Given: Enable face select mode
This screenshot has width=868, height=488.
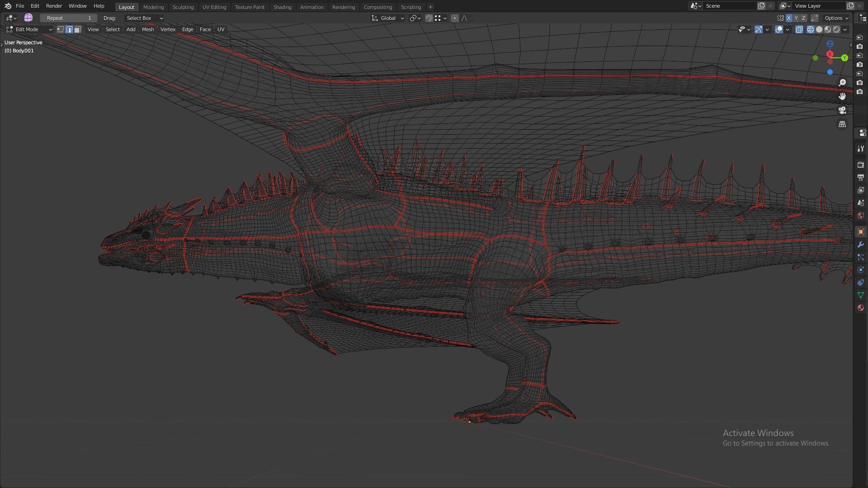Looking at the screenshot, I should click(78, 29).
